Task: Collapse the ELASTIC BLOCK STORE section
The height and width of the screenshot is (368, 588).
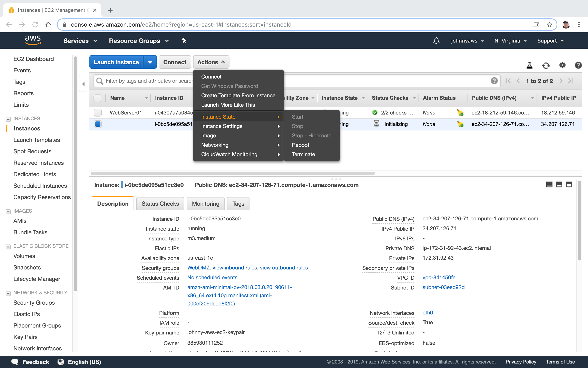Action: click(8, 247)
